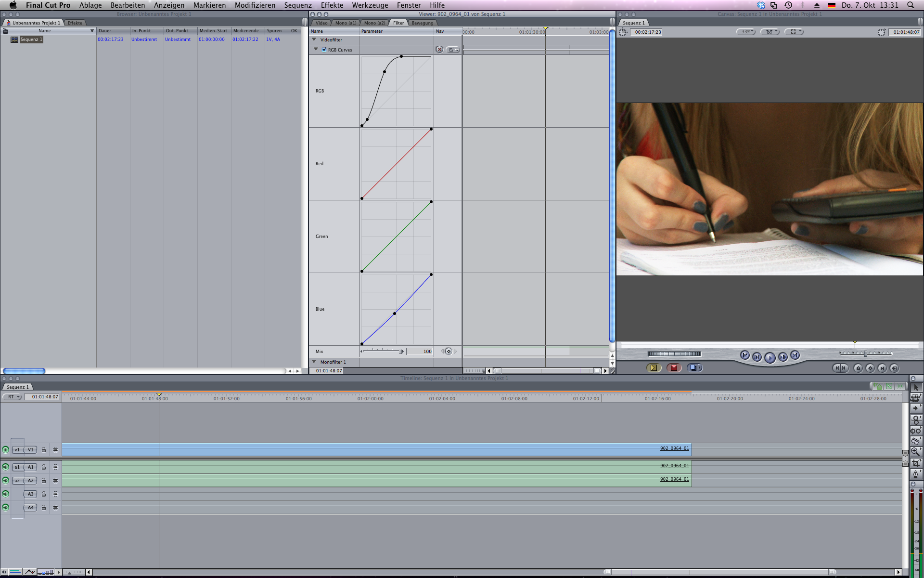Screen dimensions: 924x578
Task: Select the Crop tool in tool palette
Action: pyautogui.click(x=916, y=463)
